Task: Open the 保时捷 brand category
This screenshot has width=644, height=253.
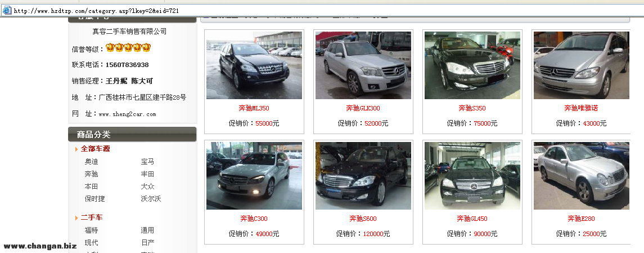Action: 95,199
